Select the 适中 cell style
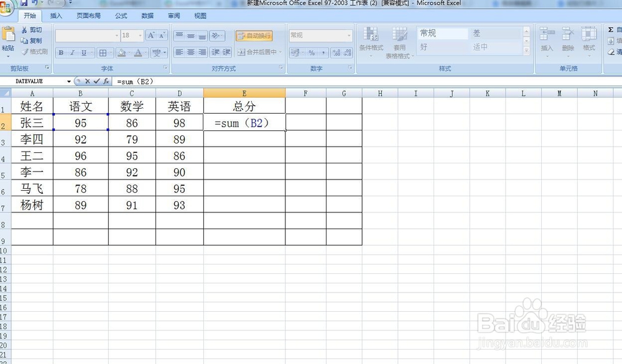 pyautogui.click(x=496, y=47)
